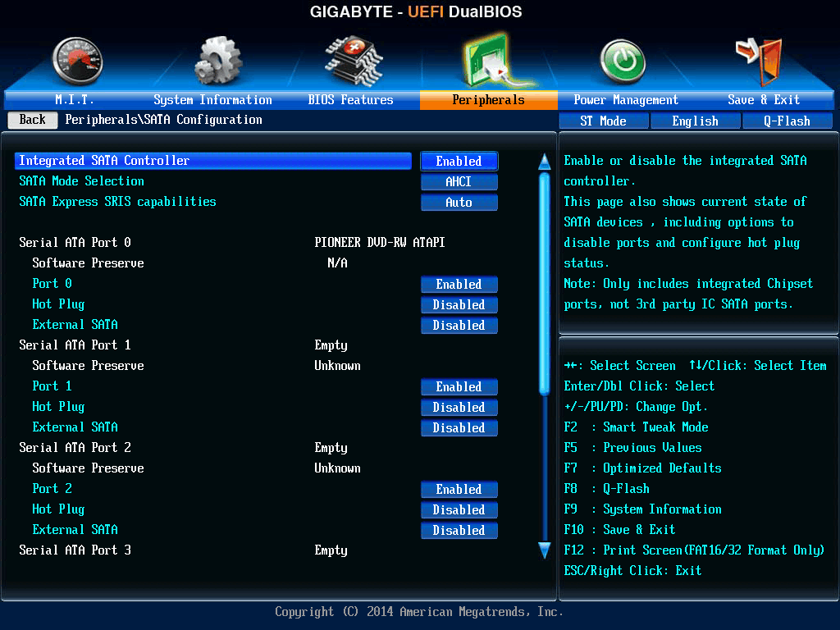Click the Serial ATA Port 1 heading

point(75,345)
